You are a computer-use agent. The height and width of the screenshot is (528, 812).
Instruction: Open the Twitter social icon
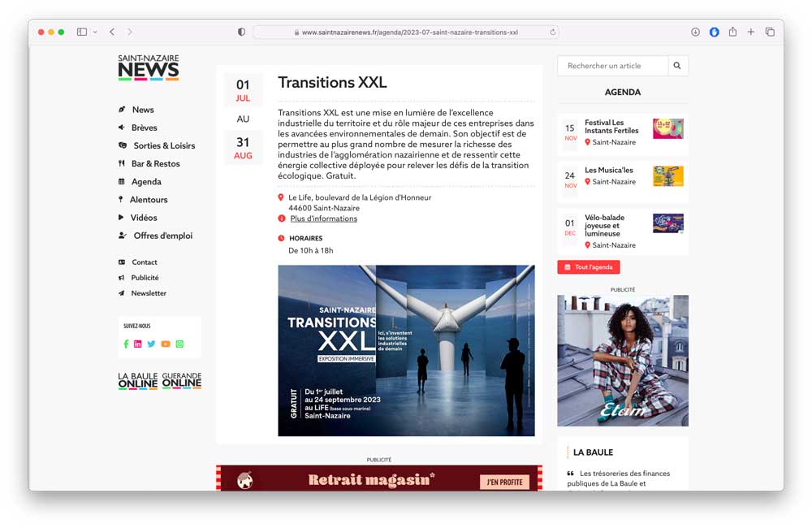pyautogui.click(x=151, y=344)
